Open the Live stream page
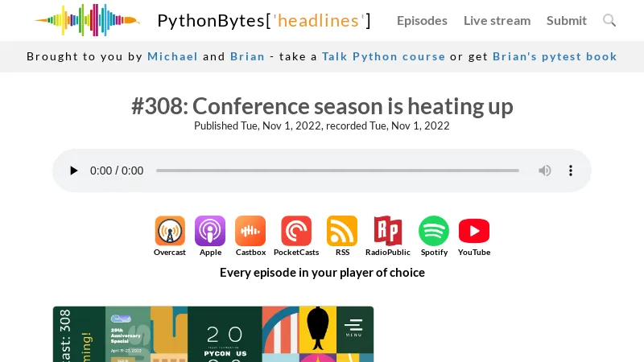This screenshot has height=362, width=644. coord(497,21)
